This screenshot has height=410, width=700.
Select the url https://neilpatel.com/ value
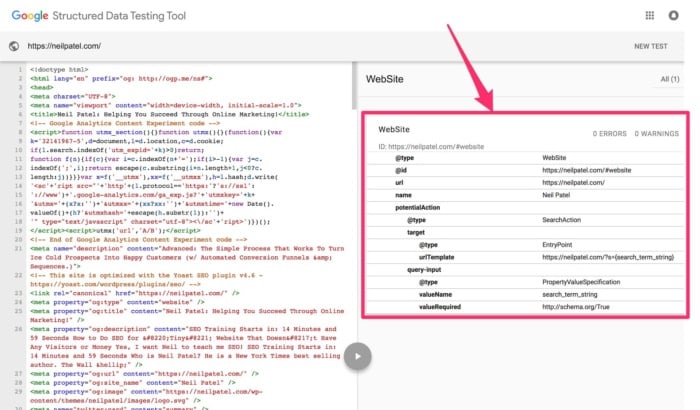pyautogui.click(x=574, y=183)
